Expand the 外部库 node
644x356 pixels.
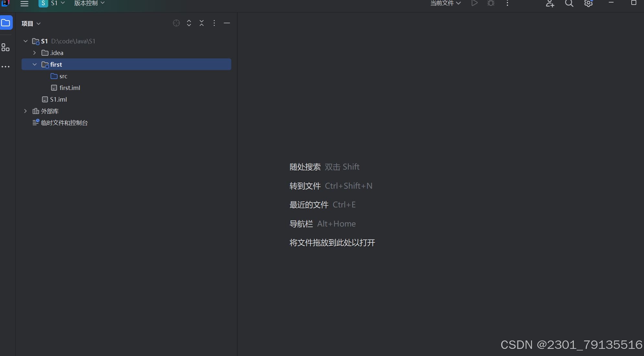coord(26,111)
